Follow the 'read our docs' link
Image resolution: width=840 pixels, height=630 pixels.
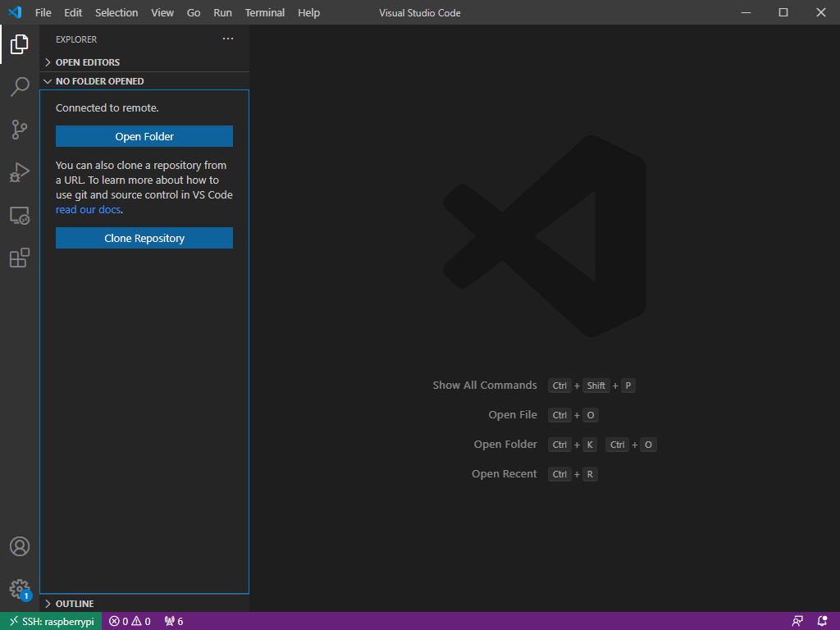click(88, 209)
